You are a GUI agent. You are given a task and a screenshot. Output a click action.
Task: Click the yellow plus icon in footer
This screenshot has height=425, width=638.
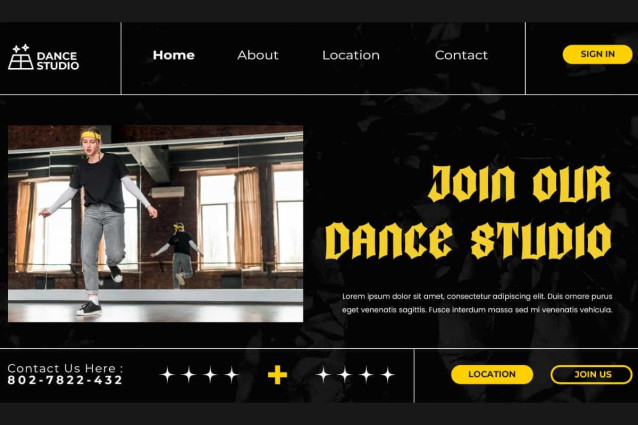pos(277,375)
